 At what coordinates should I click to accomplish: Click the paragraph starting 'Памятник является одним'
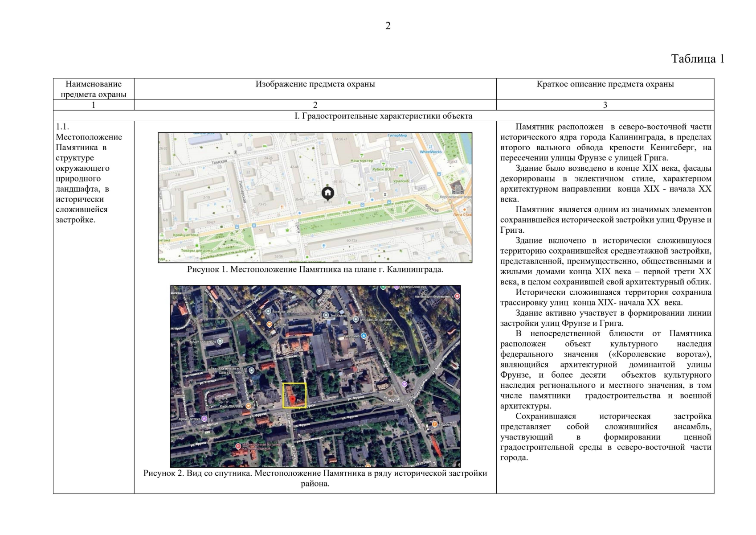click(x=606, y=220)
